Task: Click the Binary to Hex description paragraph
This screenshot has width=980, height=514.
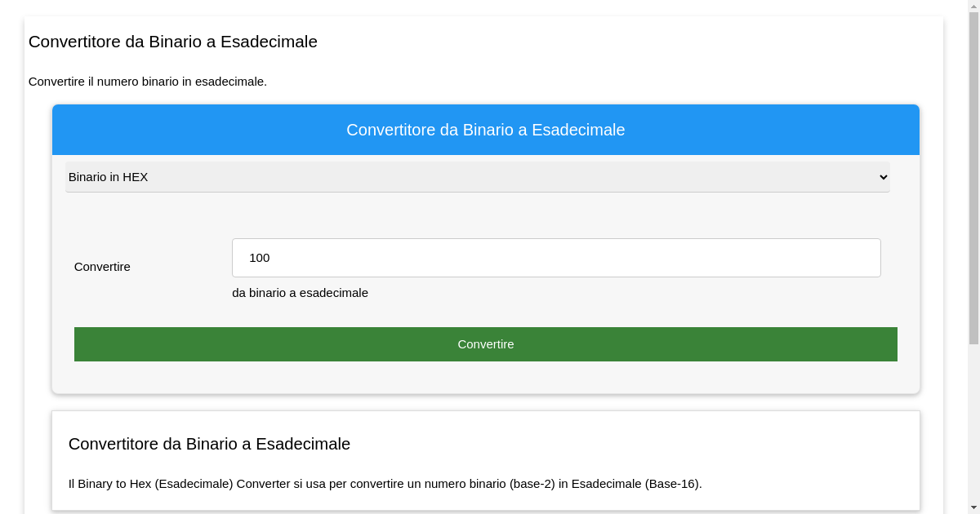Action: (x=385, y=483)
